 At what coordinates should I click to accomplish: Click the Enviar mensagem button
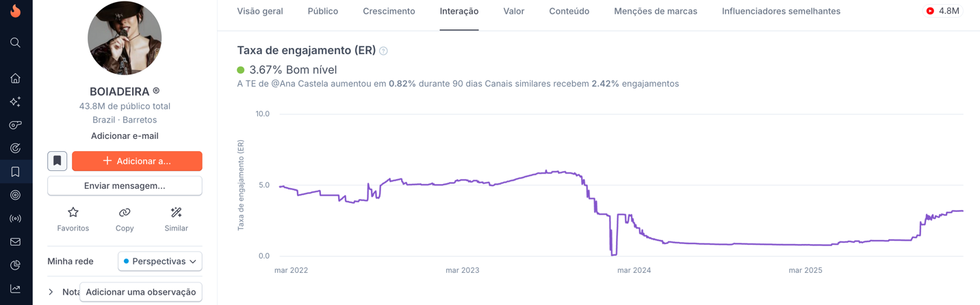click(125, 185)
